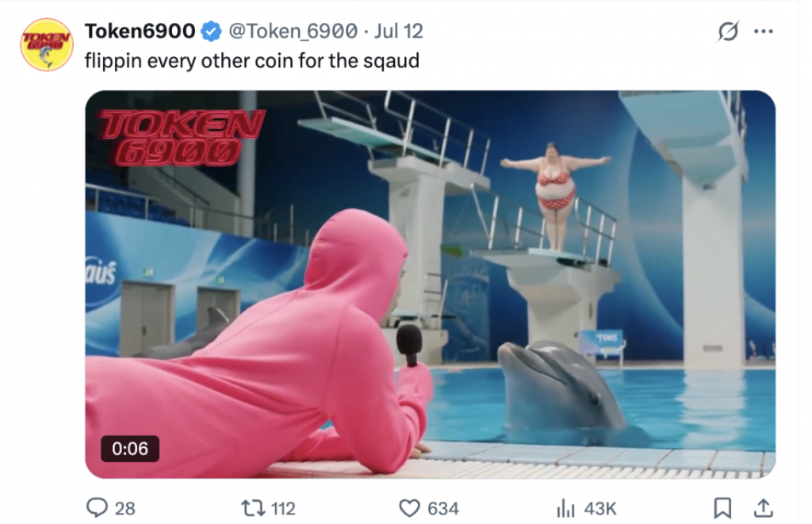812x524 pixels.
Task: Click the 43K views count
Action: click(600, 508)
